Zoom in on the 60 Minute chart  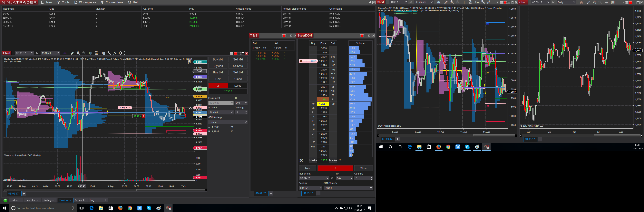pyautogui.click(x=452, y=2)
